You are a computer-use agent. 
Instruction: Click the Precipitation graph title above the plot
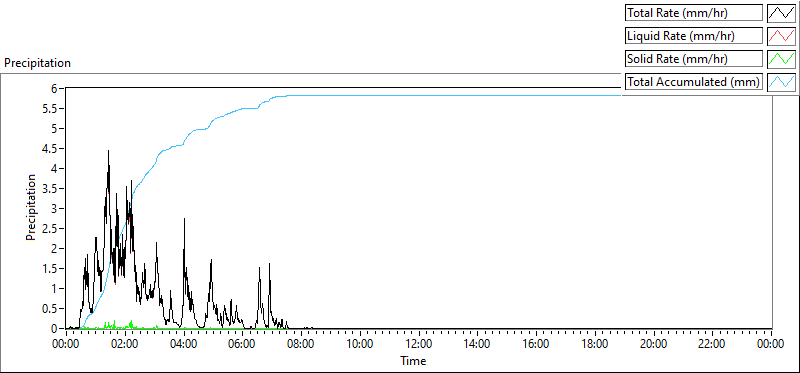[37, 63]
